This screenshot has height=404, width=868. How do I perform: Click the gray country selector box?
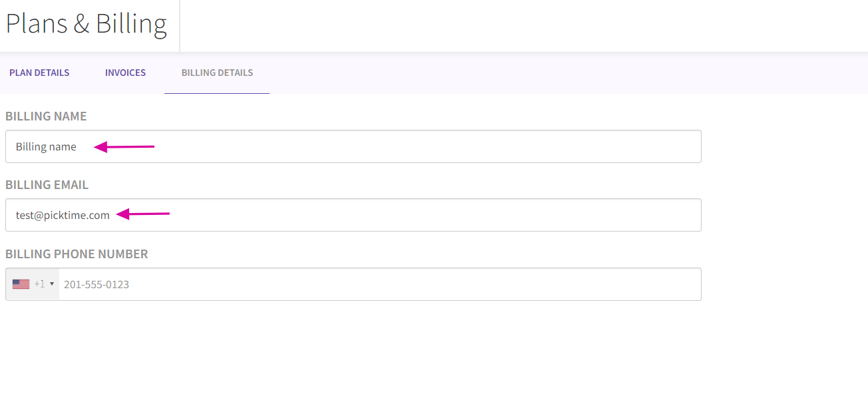point(33,284)
